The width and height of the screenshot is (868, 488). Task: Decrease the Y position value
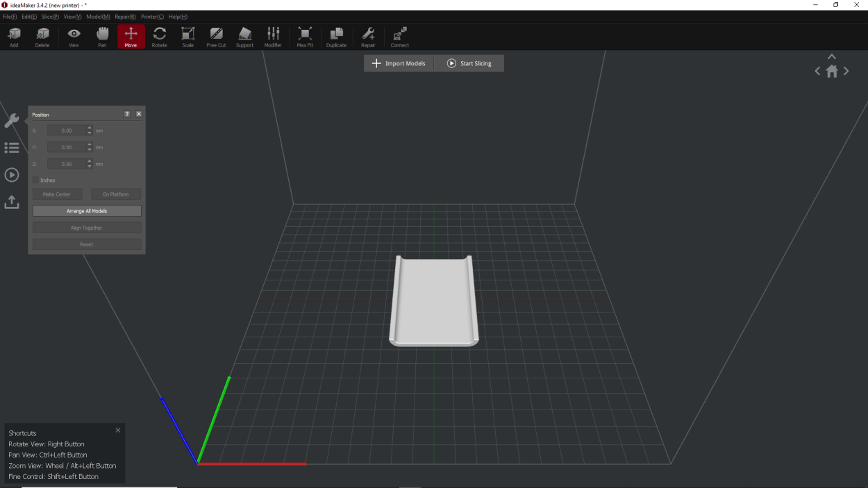click(90, 150)
